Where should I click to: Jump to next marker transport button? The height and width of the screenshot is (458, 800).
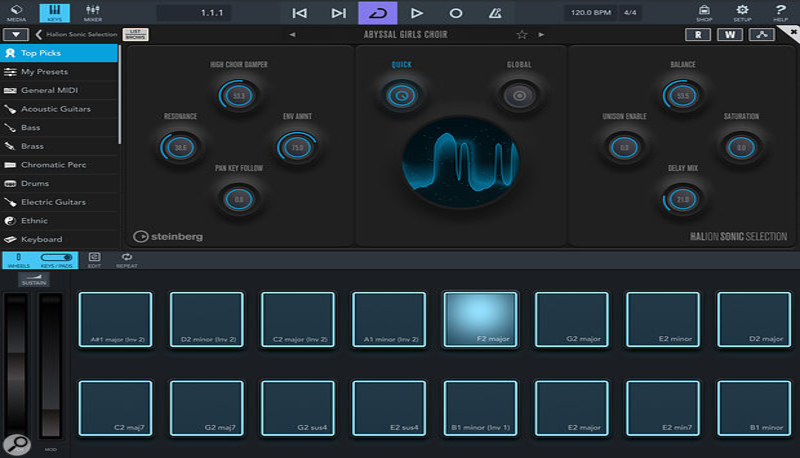pos(338,13)
